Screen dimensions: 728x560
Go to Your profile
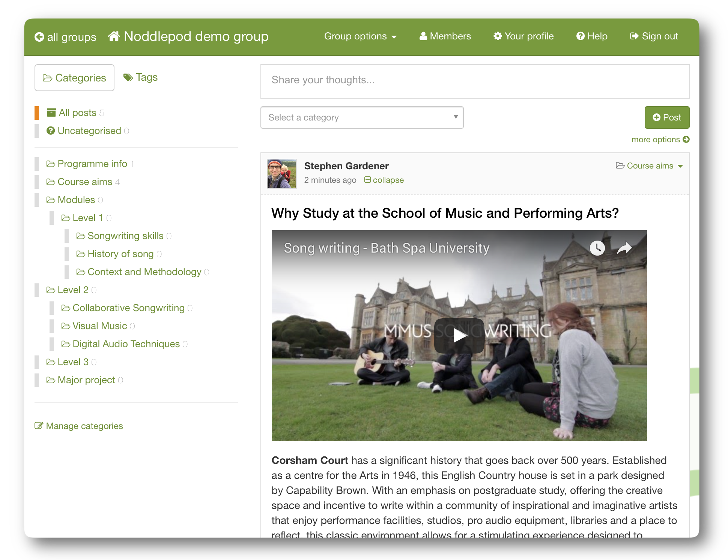[x=523, y=36]
